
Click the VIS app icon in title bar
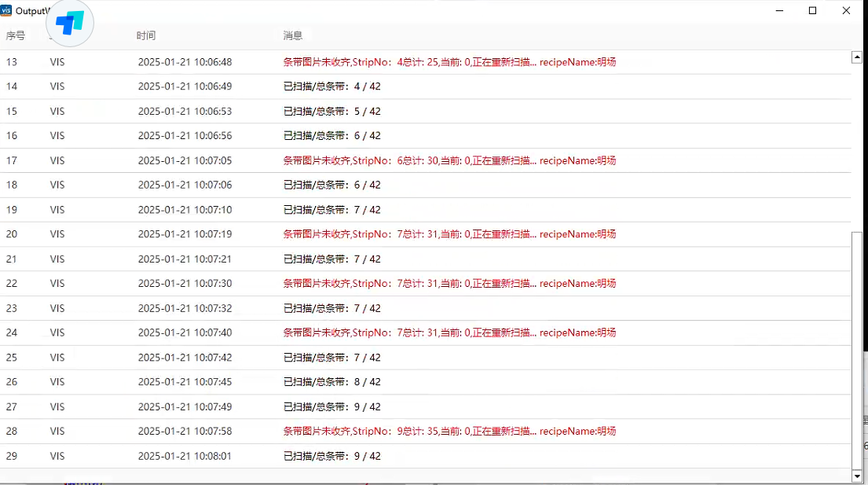tap(6, 10)
